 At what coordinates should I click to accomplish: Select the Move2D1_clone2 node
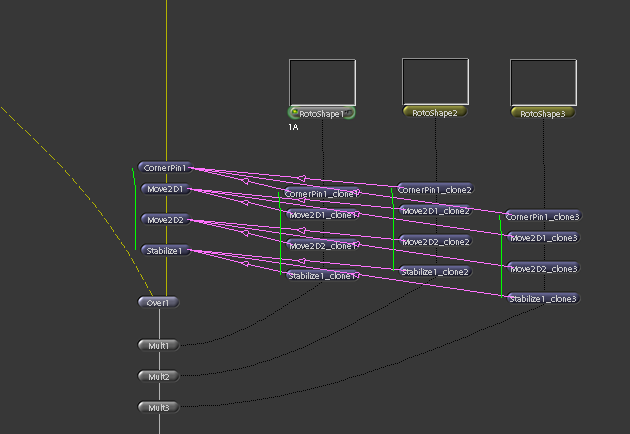[435, 211]
